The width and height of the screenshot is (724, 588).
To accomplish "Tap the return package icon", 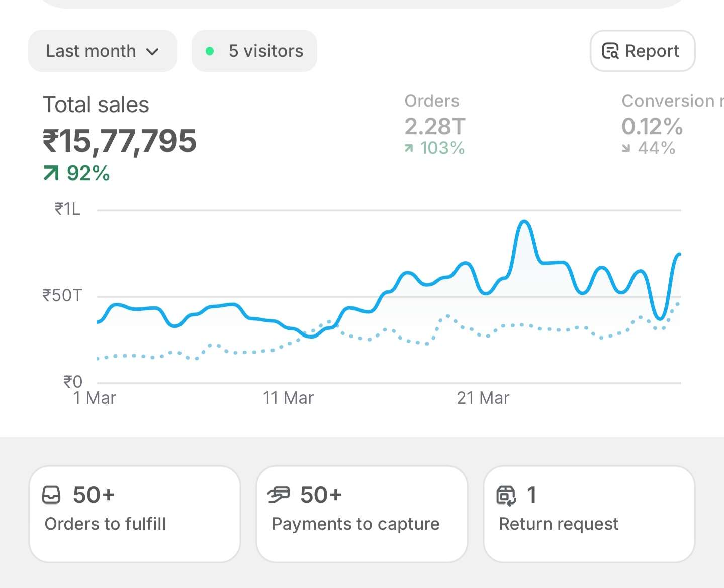I will pos(506,495).
